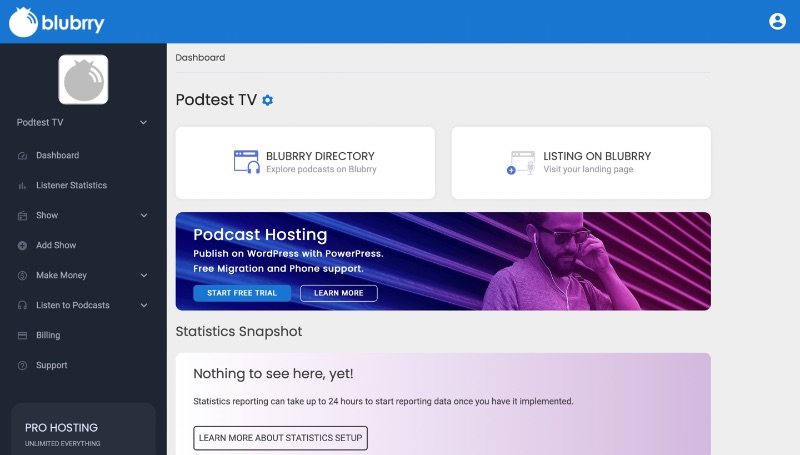The width and height of the screenshot is (800, 455).
Task: Click the Dashboard gauge icon in sidebar
Action: click(x=22, y=156)
